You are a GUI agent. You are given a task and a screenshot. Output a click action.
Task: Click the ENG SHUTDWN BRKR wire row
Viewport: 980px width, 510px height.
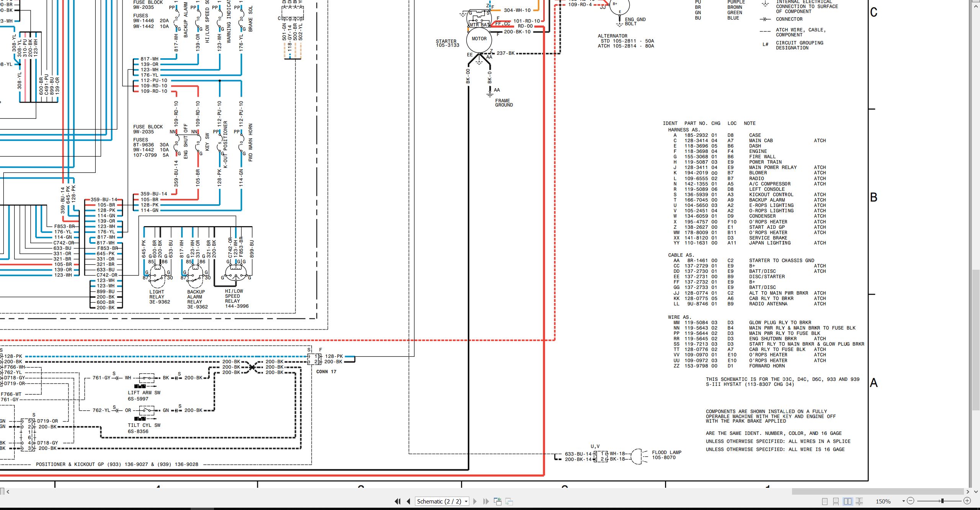(749, 339)
